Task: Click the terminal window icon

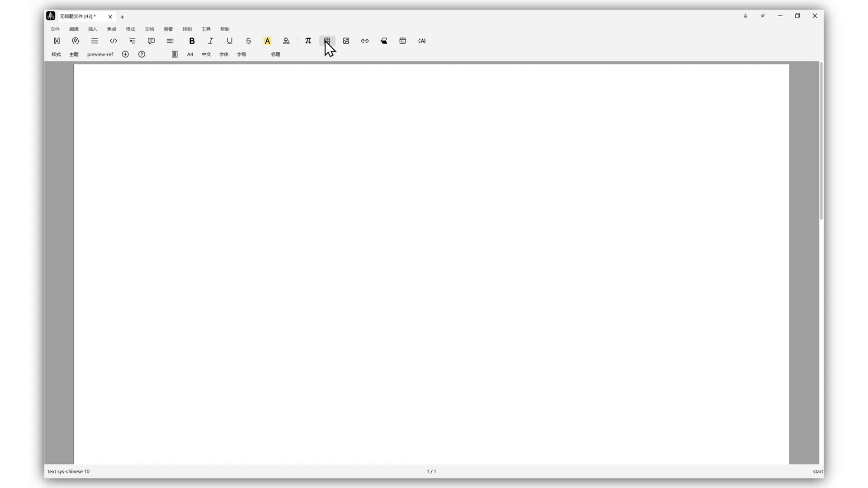Action: 402,41
